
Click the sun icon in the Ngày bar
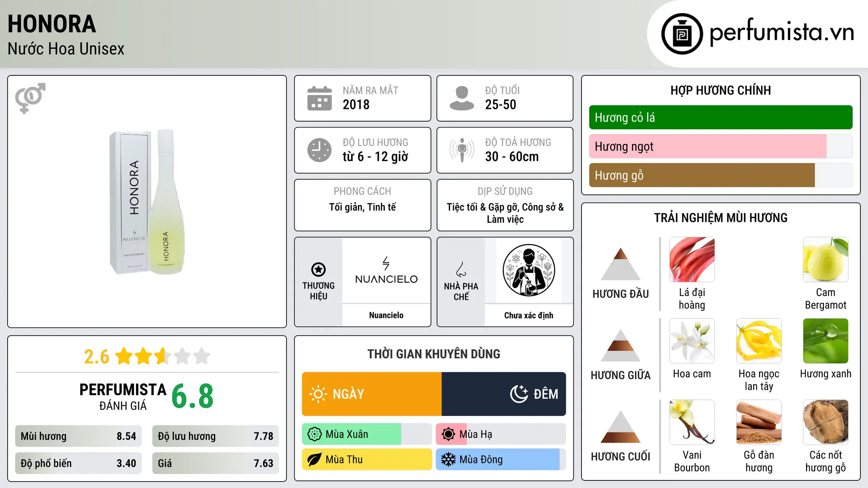coord(318,394)
